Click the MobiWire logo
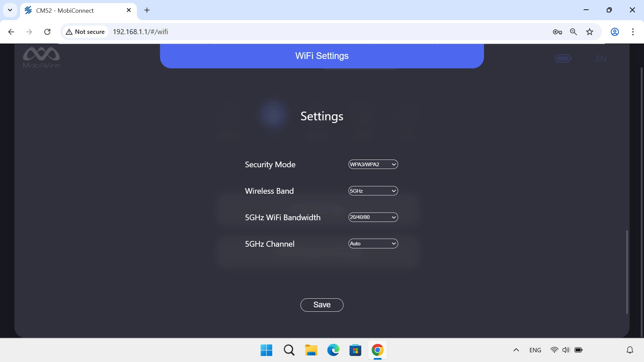This screenshot has width=644, height=362. 41,57
